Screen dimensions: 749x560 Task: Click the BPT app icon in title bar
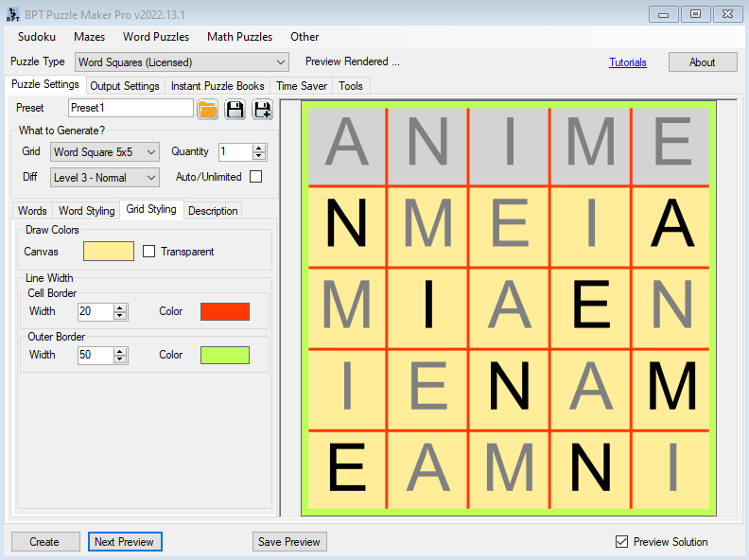11,13
